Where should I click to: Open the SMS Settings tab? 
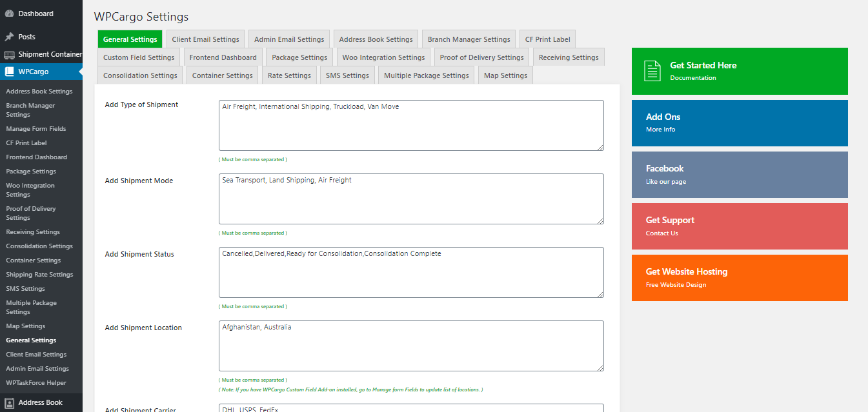(x=347, y=75)
